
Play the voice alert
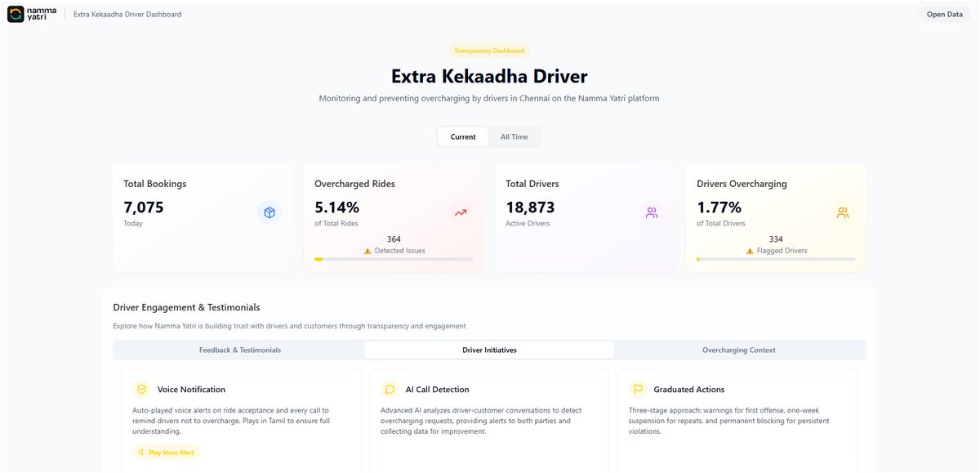[x=166, y=452]
